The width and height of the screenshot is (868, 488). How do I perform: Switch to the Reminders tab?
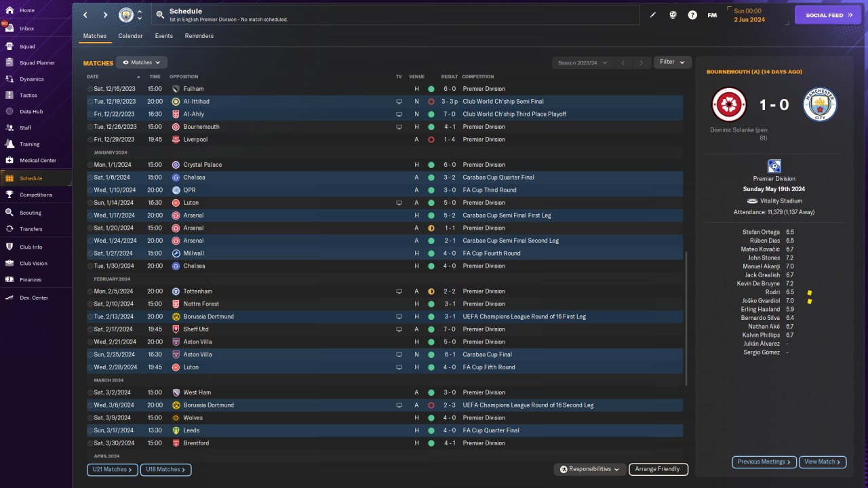(199, 36)
